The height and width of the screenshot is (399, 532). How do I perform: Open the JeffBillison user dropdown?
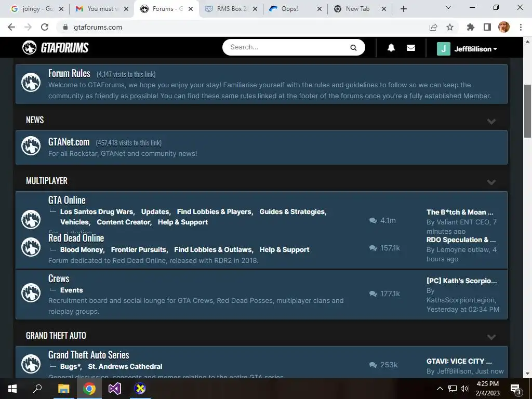[475, 49]
